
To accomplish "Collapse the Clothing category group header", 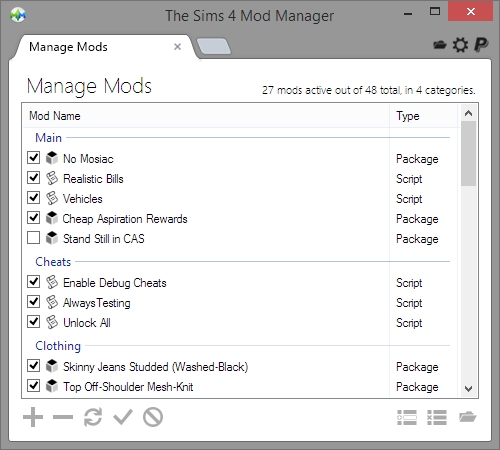I will click(x=58, y=346).
